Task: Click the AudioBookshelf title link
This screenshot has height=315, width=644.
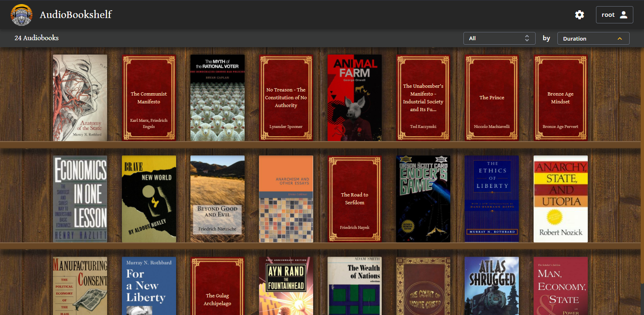Action: (76, 15)
